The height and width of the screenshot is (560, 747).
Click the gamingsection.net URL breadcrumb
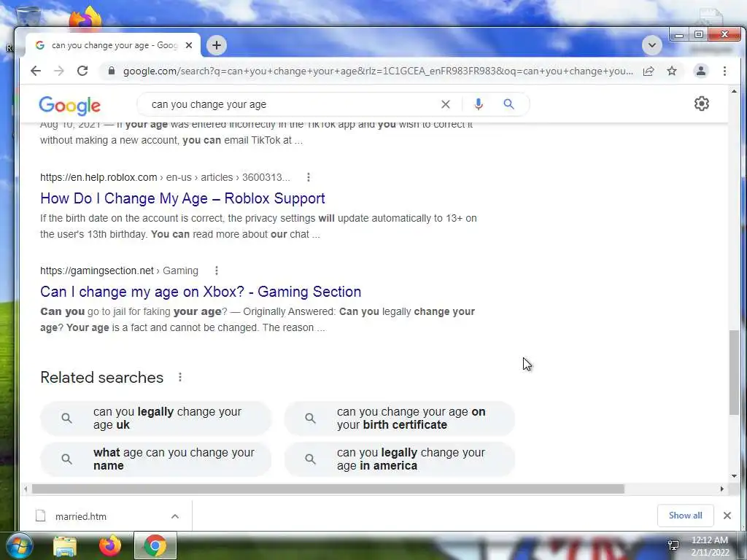[119, 271]
